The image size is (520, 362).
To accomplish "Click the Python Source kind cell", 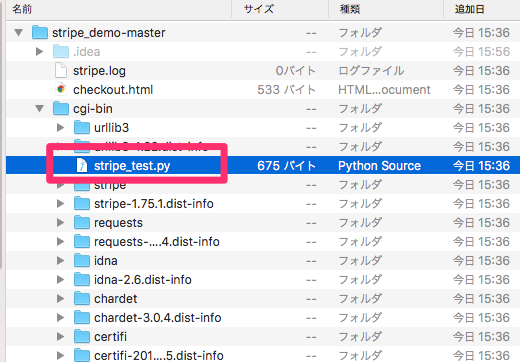I will 379,166.
